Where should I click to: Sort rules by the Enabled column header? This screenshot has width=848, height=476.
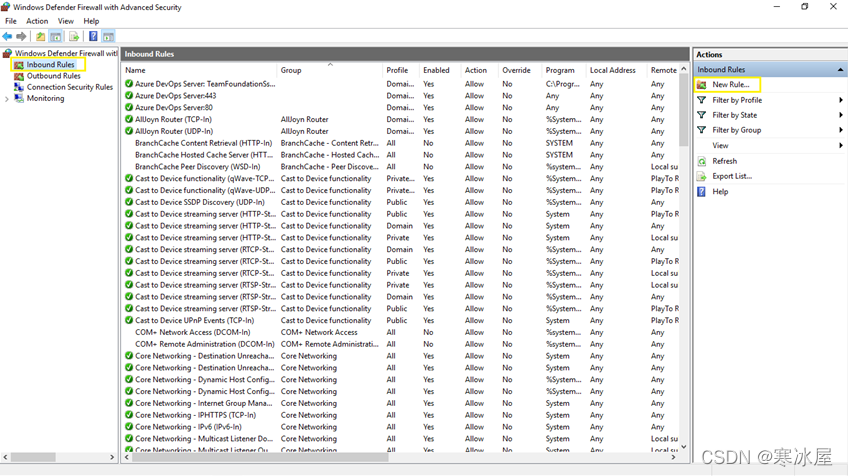tap(436, 70)
